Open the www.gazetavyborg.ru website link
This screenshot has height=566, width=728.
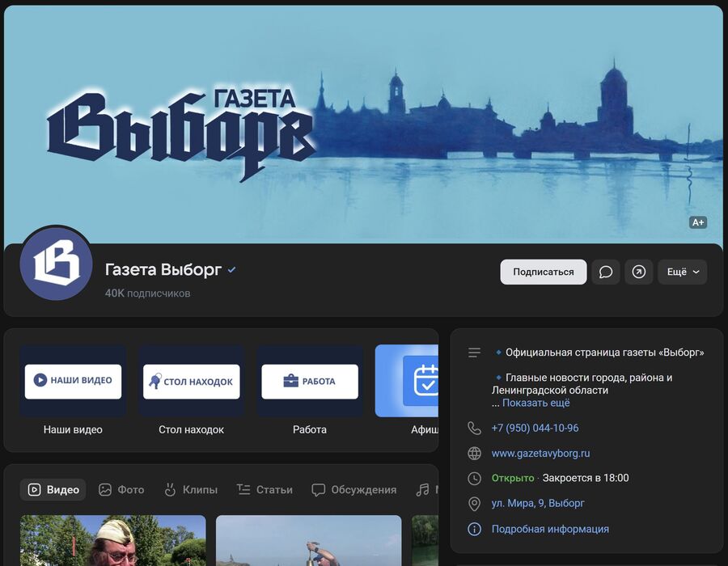540,454
